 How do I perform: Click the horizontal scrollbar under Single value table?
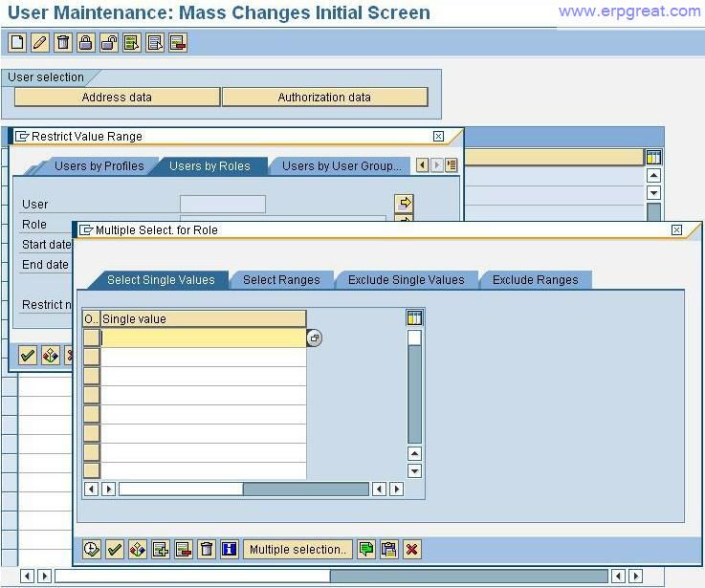(244, 490)
